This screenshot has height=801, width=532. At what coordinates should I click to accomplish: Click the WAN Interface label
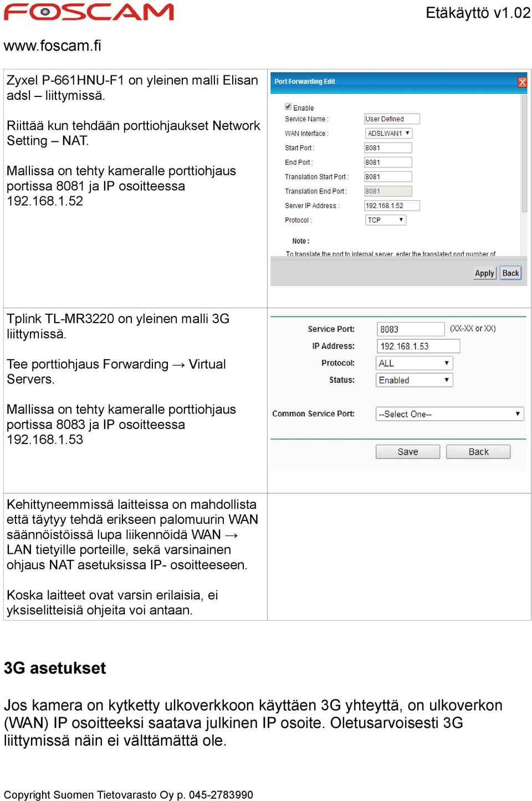(x=306, y=134)
